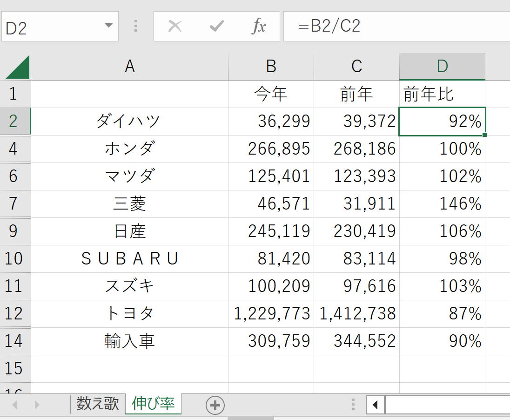Click cell with value 46,571
510x420 pixels.
coord(271,204)
